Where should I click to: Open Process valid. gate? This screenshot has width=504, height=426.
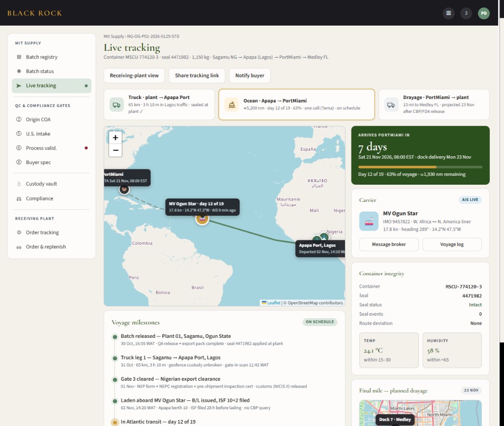(x=52, y=148)
